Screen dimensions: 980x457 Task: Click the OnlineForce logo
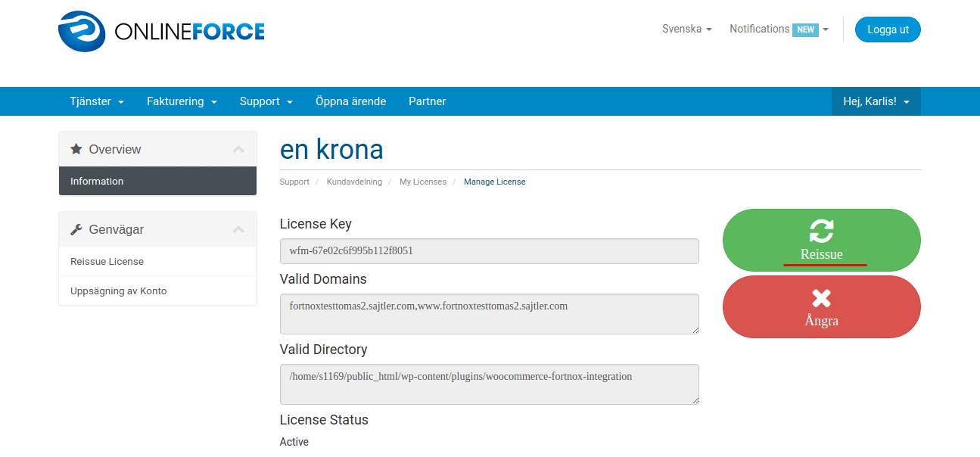click(x=161, y=31)
